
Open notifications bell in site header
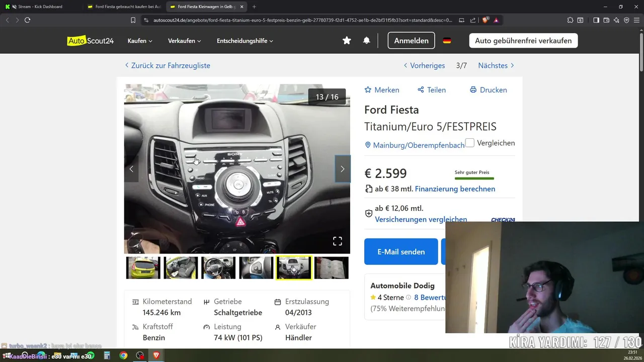click(366, 41)
